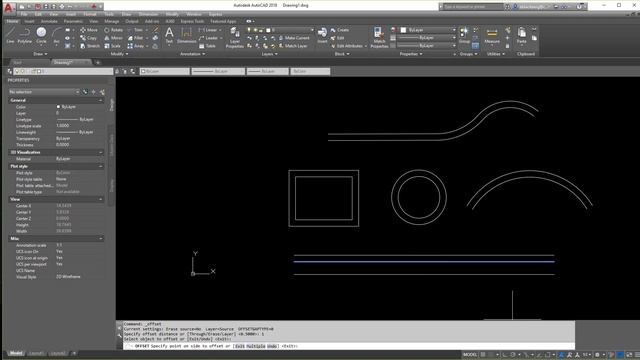
Task: Expand the Modify panel flyout
Action: coord(119,54)
